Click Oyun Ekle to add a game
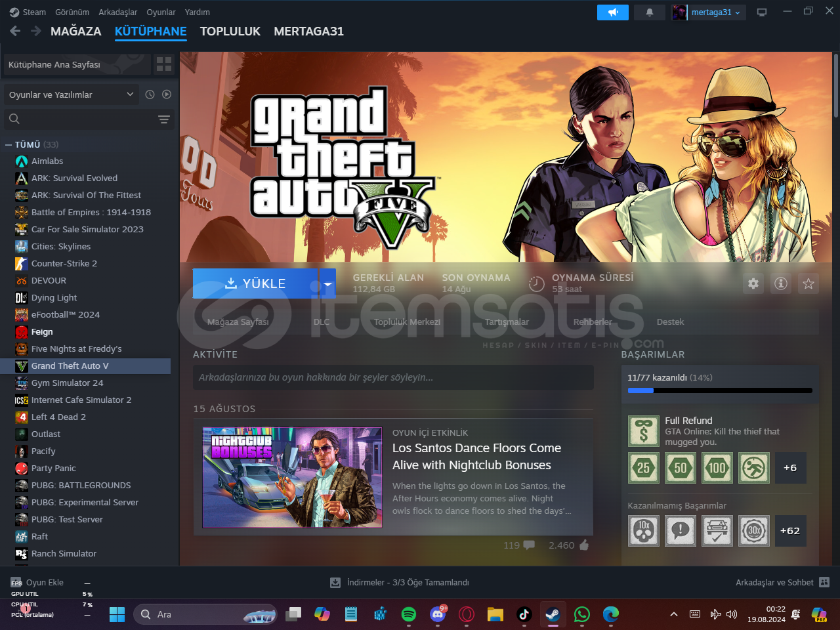Image resolution: width=840 pixels, height=630 pixels. pyautogui.click(x=37, y=582)
